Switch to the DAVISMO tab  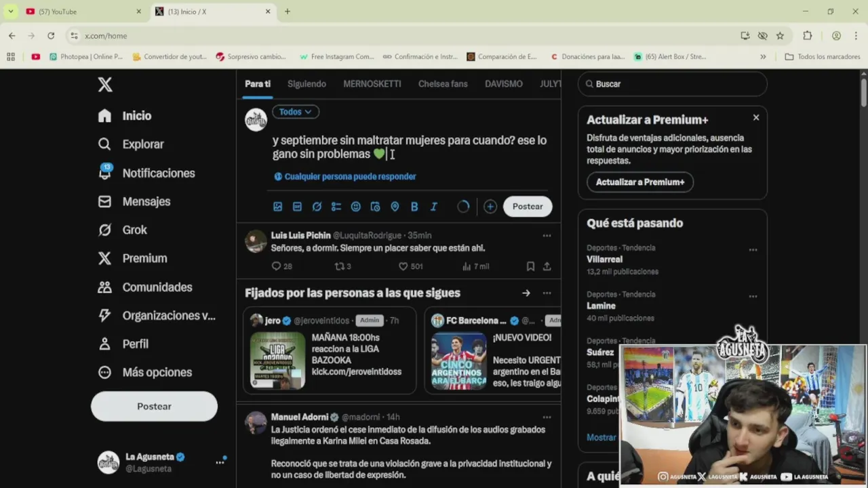504,84
